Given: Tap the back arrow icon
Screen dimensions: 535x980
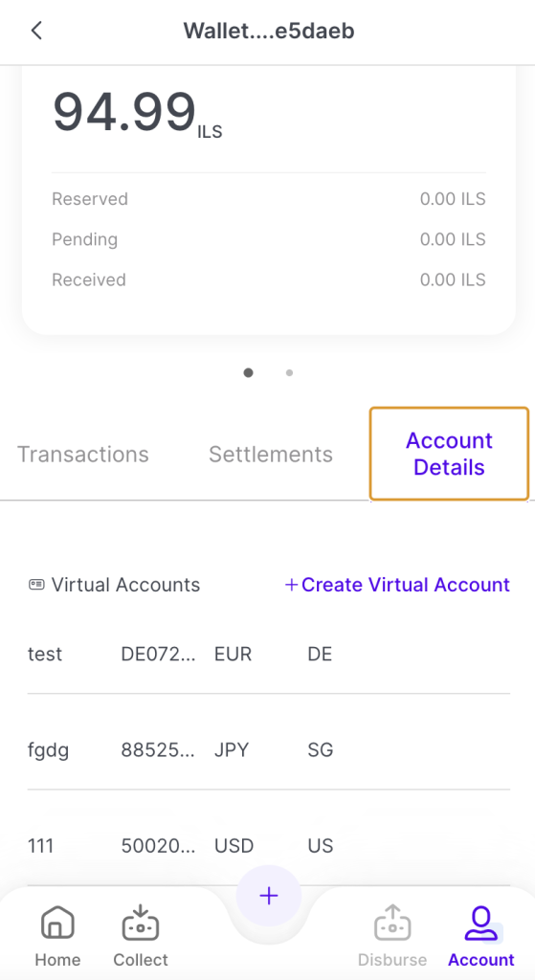Looking at the screenshot, I should click(x=36, y=30).
